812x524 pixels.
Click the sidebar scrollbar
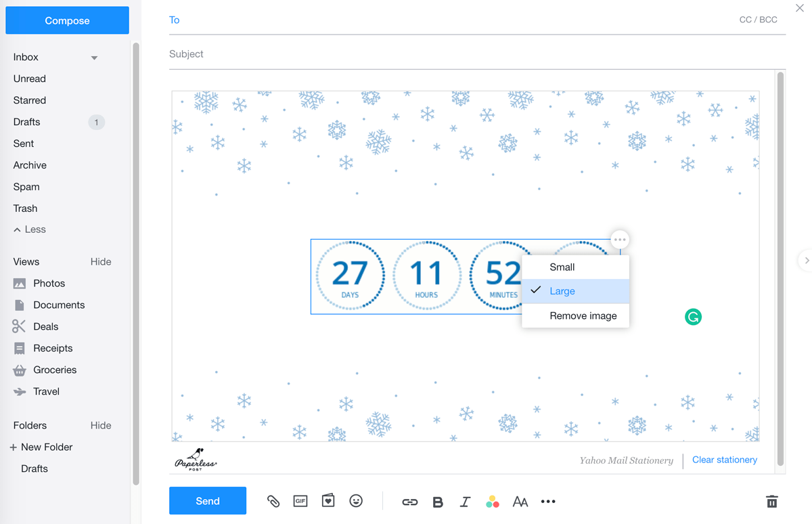[135, 264]
